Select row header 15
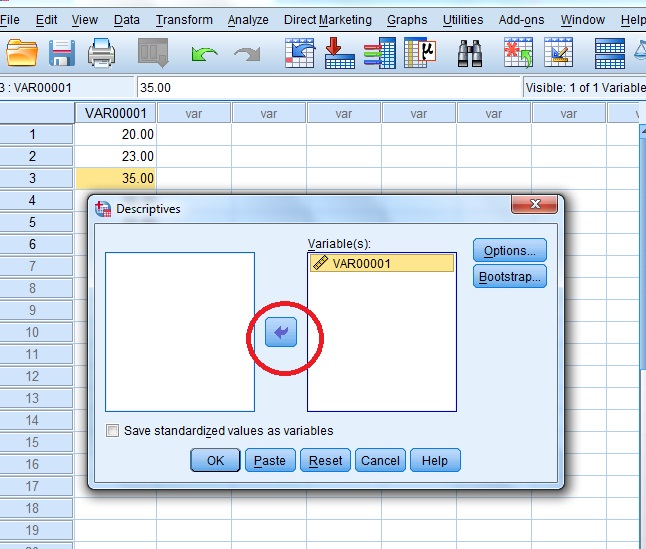Image resolution: width=646 pixels, height=549 pixels. (x=36, y=442)
